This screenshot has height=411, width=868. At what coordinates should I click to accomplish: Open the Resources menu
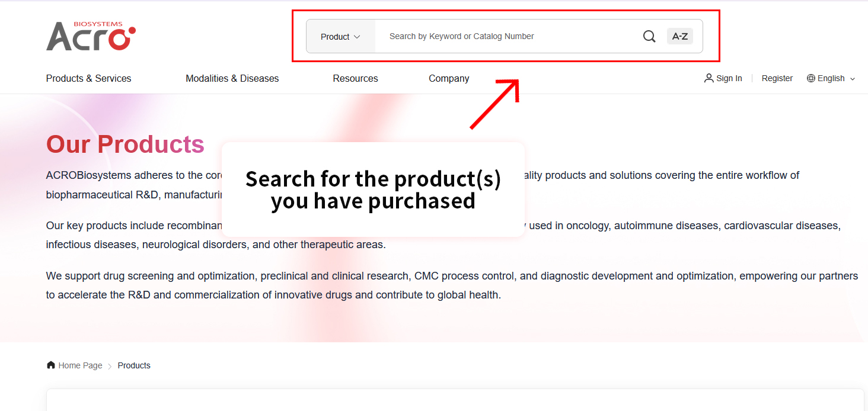point(355,78)
